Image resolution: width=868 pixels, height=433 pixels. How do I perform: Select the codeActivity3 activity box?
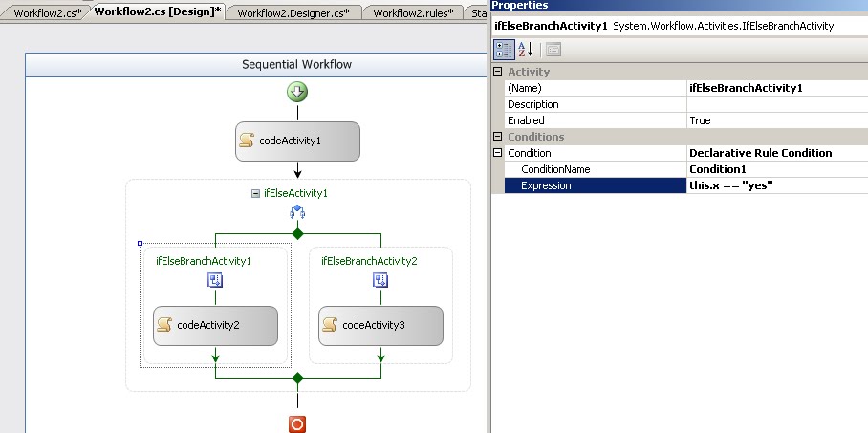380,326
